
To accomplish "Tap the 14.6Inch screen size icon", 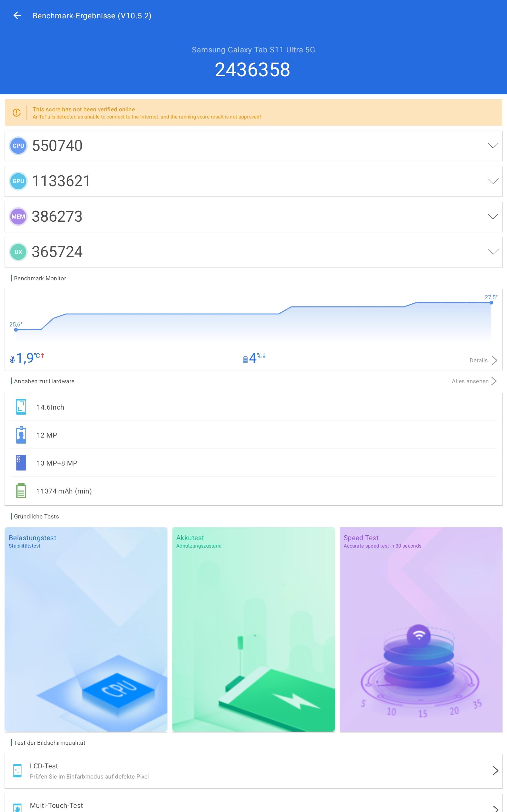I will (21, 407).
